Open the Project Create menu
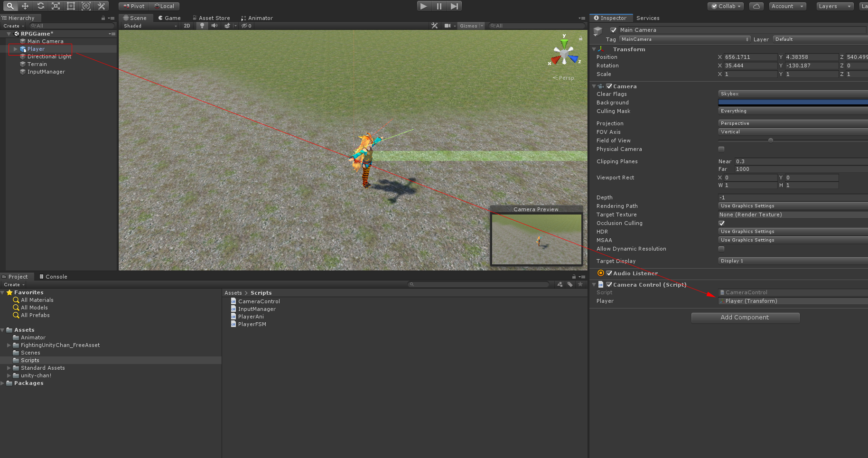The height and width of the screenshot is (458, 868). pyautogui.click(x=14, y=285)
